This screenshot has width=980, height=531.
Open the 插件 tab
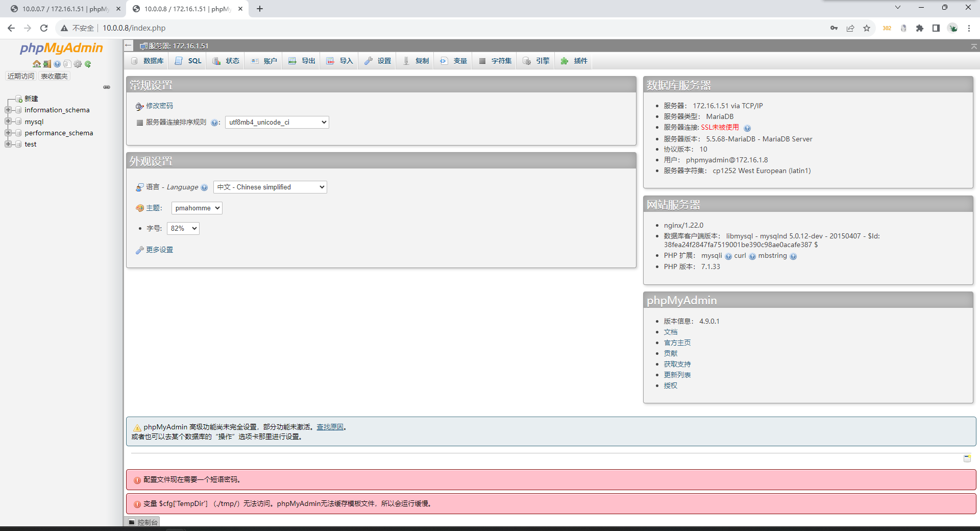[x=574, y=61]
